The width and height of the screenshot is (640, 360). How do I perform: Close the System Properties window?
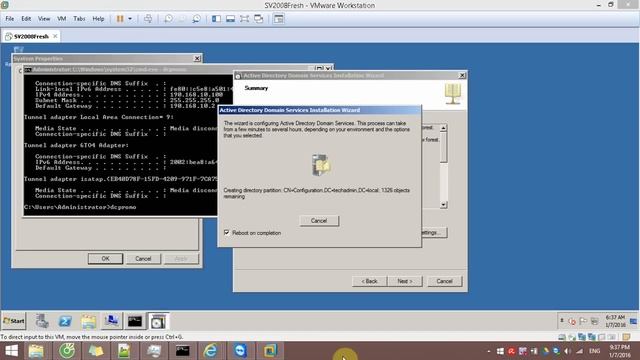click(x=197, y=58)
